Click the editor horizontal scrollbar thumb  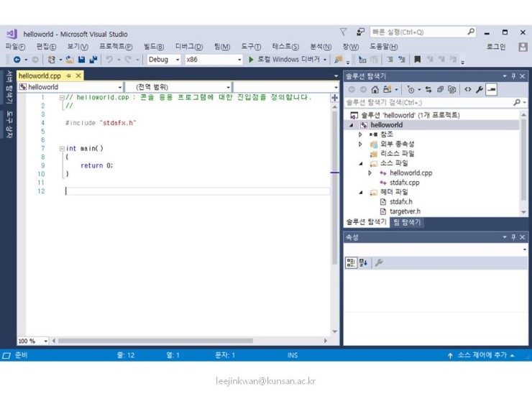coord(155,341)
